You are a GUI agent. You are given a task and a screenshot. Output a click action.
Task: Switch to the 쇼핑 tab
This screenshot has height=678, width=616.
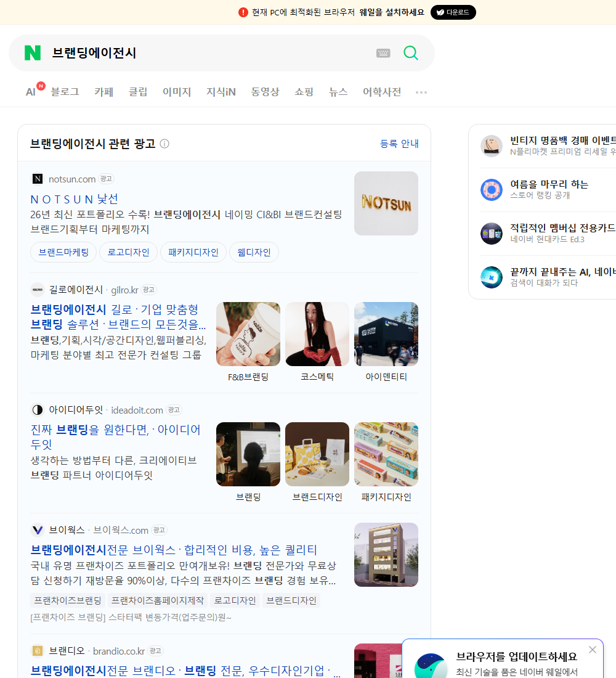[304, 92]
